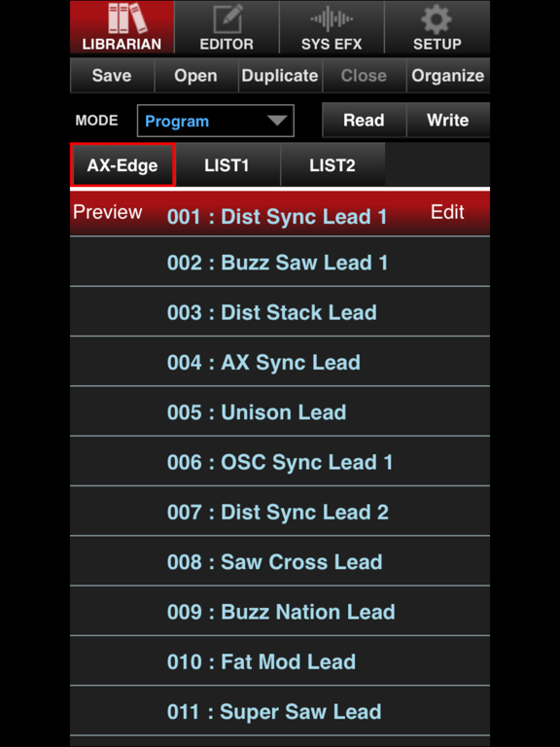
Task: Preview the Dist Sync Lead 1 program
Action: 108,212
